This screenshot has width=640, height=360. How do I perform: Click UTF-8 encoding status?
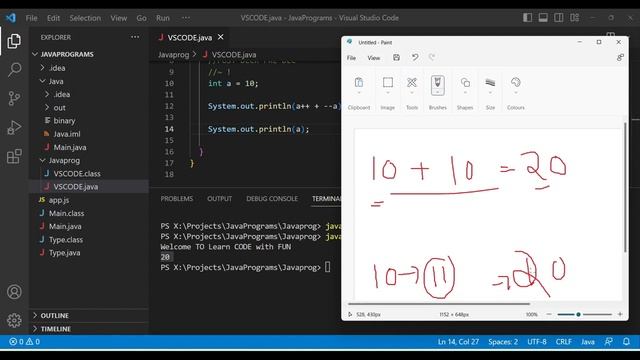click(x=537, y=342)
